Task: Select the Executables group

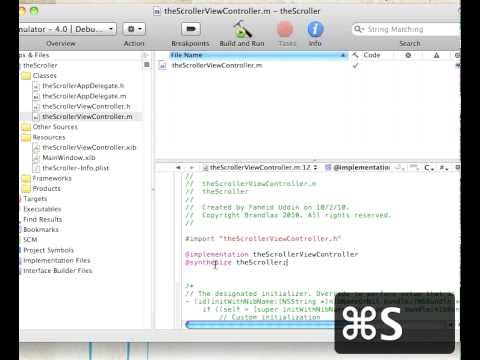Action: click(42, 209)
